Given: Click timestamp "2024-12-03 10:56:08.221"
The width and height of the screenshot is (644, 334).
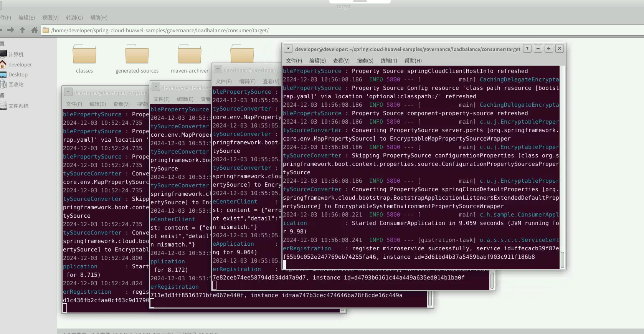Looking at the screenshot, I should [322, 215].
